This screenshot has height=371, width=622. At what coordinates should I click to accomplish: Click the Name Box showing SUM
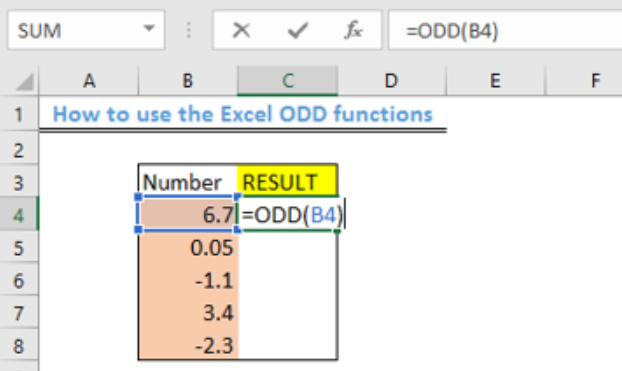(86, 30)
